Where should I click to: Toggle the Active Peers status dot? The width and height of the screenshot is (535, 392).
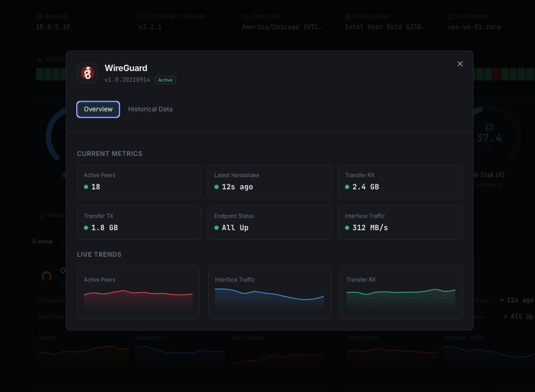pyautogui.click(x=85, y=187)
